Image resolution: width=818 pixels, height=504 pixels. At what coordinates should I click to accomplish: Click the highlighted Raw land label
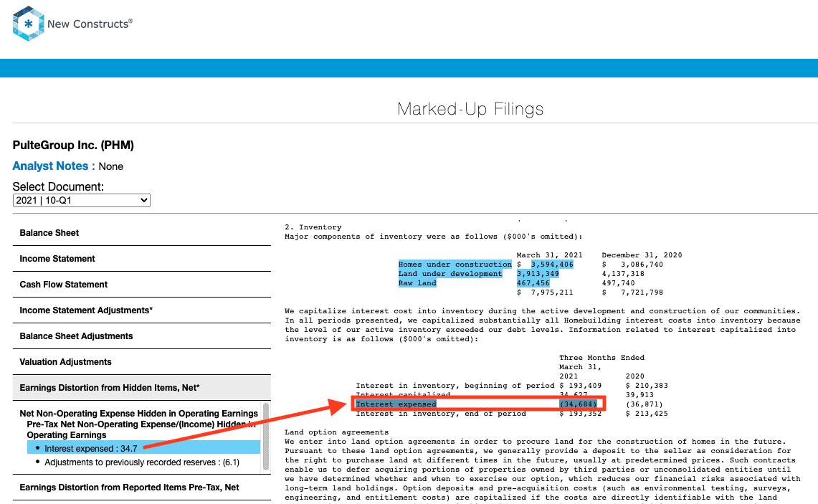tap(417, 283)
